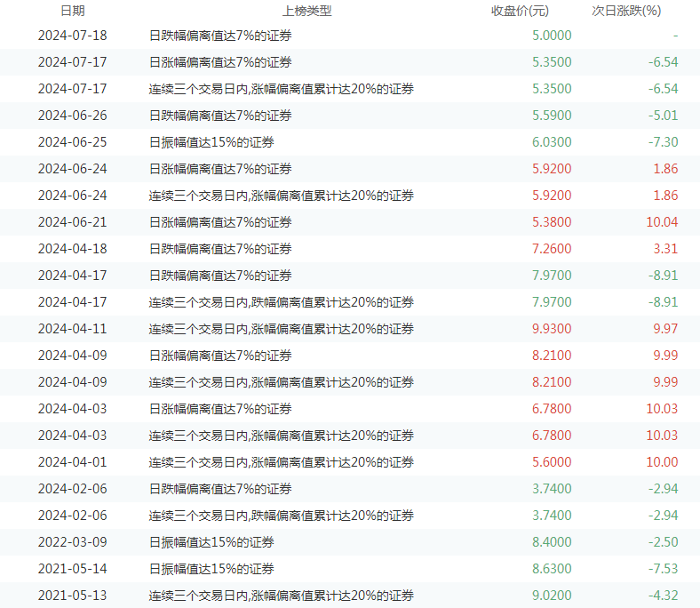
Task: Open the 2024-06-21 row date
Action: coord(72,222)
